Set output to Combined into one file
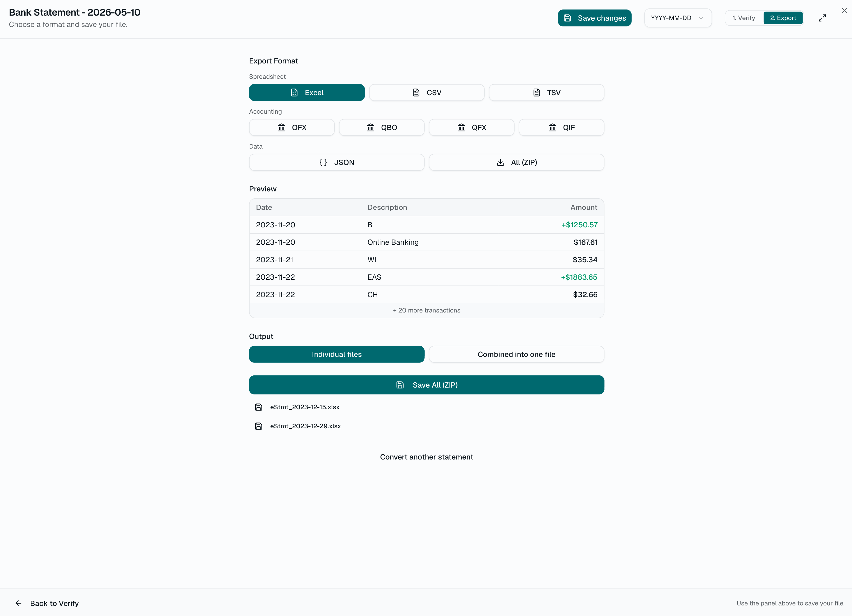This screenshot has width=852, height=616. 516,354
